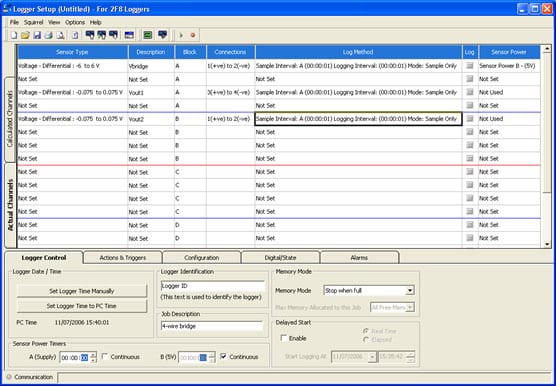556x386 pixels.
Task: Click first of three adjacent logger icons
Action: pos(90,35)
